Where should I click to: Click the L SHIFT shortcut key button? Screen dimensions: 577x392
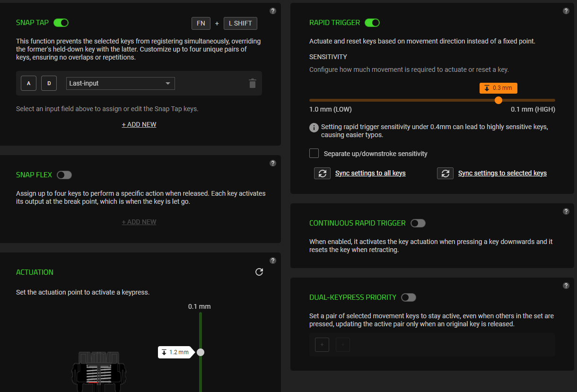pos(240,23)
